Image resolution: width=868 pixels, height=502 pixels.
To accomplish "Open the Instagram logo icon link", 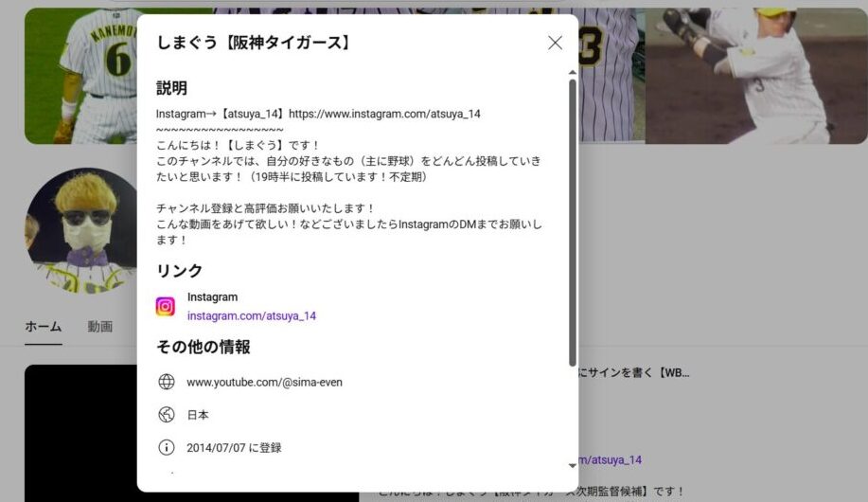I will 165,306.
